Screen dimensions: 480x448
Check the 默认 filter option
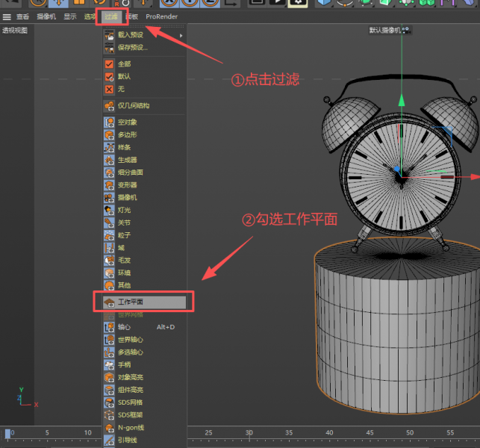pyautogui.click(x=144, y=76)
